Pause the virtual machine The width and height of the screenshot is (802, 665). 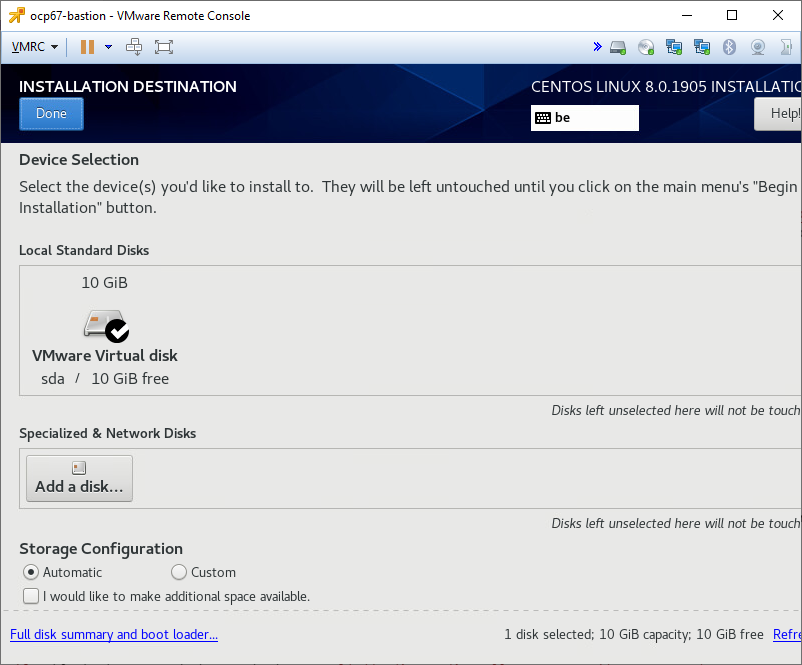[87, 47]
